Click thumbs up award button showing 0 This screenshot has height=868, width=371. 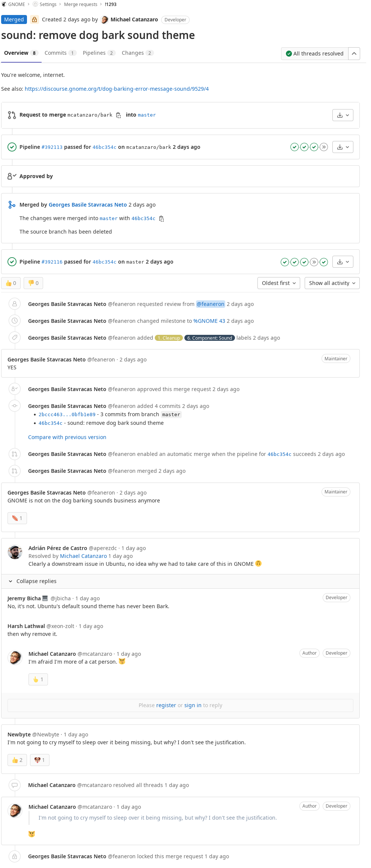coord(11,283)
